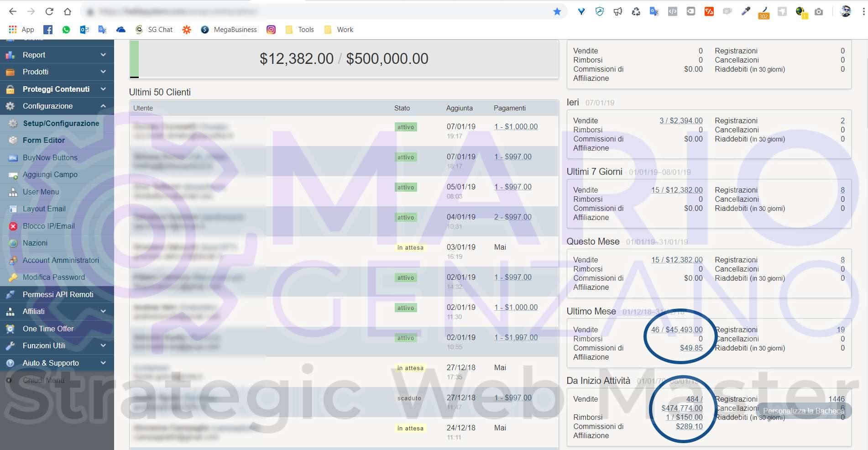Viewport: 868px width, 450px height.
Task: Click the red Blocco IP/Email icon
Action: click(x=13, y=226)
